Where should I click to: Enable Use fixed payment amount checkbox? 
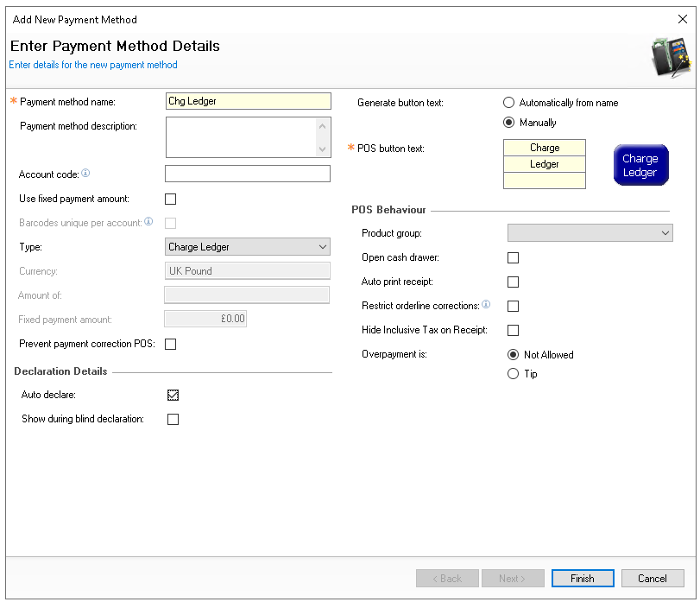click(171, 199)
